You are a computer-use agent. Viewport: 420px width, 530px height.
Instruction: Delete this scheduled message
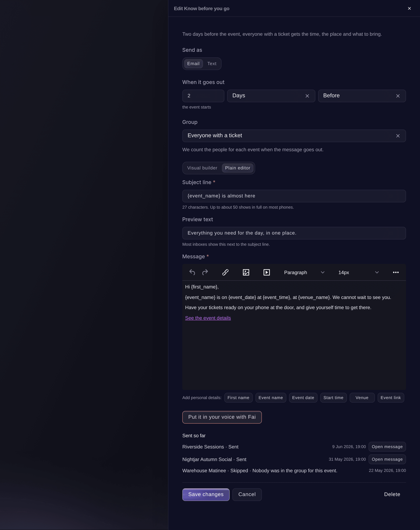(x=392, y=494)
